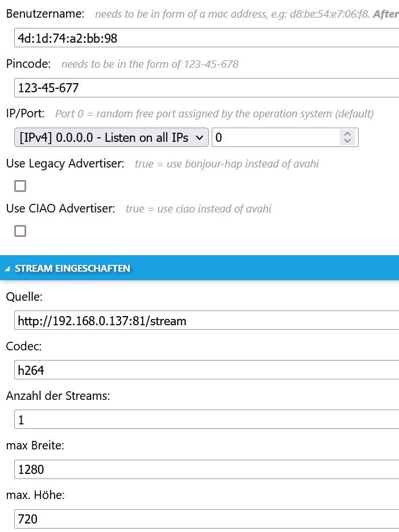Viewport: 399px width, 532px height.
Task: Click the Quelle stream URL field
Action: [x=205, y=321]
